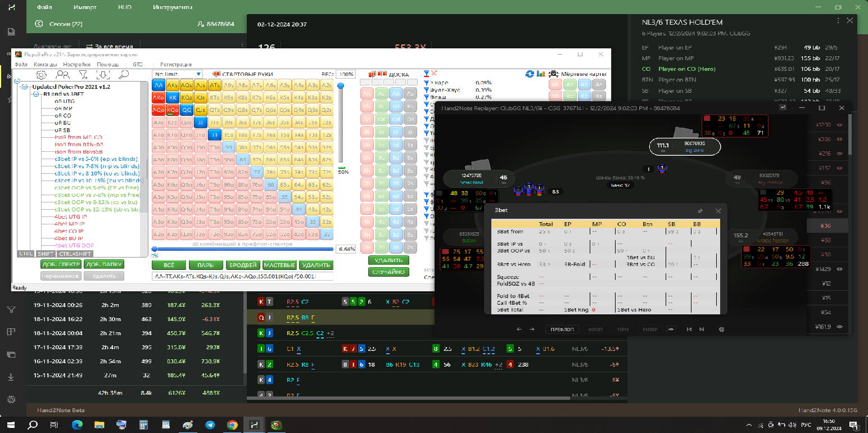Click cards icon next to СТАРТОВЫЕ РУКИ
The height and width of the screenshot is (433, 868).
point(216,74)
